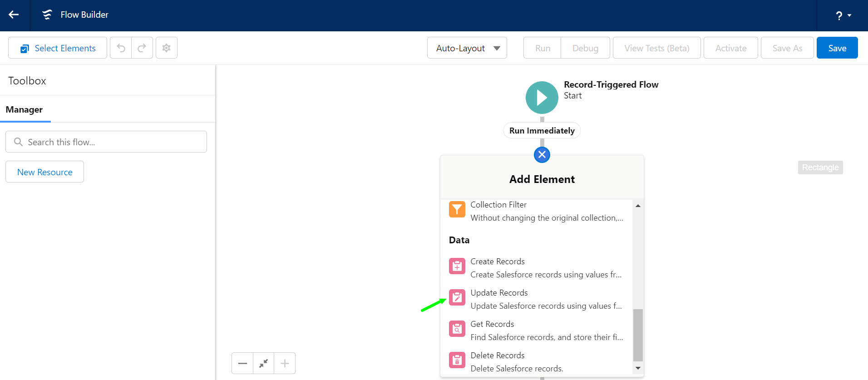Click the Data section heading
Image resolution: width=868 pixels, height=380 pixels.
[x=459, y=240]
